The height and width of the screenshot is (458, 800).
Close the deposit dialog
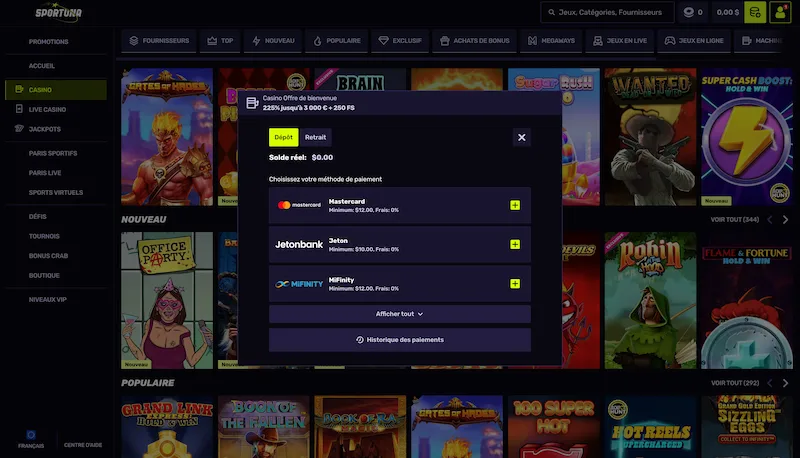click(x=521, y=137)
